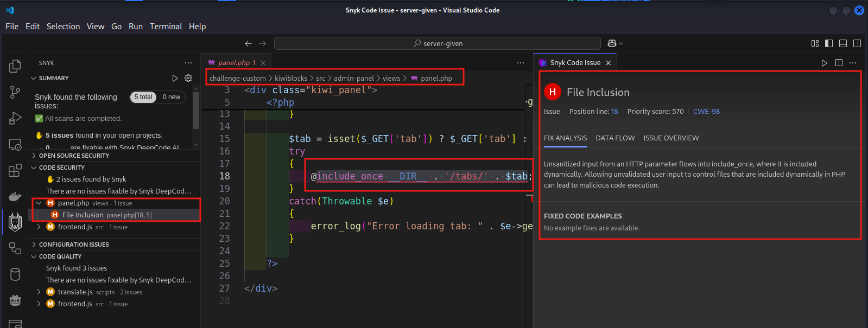The image size is (868, 328).
Task: Expand frontend.js under Code Security
Action: coord(39,227)
